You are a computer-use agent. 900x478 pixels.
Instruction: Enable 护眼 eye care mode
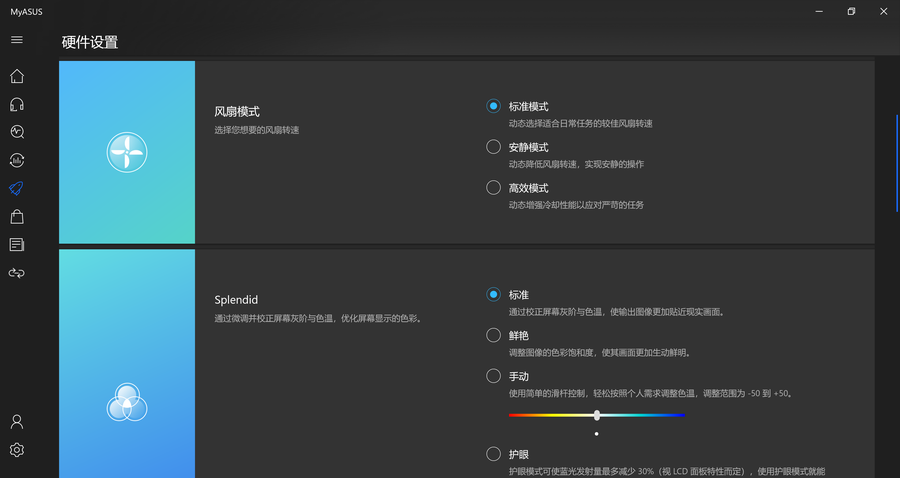[x=493, y=454]
